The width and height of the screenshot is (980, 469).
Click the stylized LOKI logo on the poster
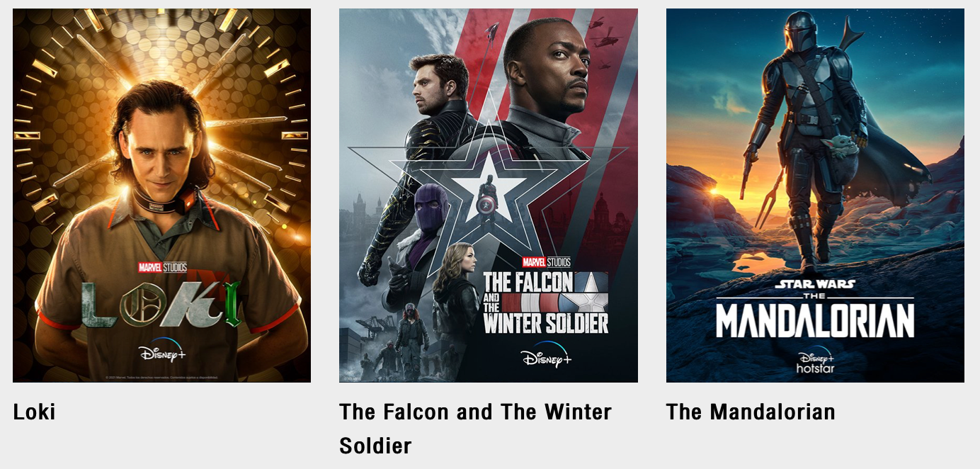tap(161, 303)
